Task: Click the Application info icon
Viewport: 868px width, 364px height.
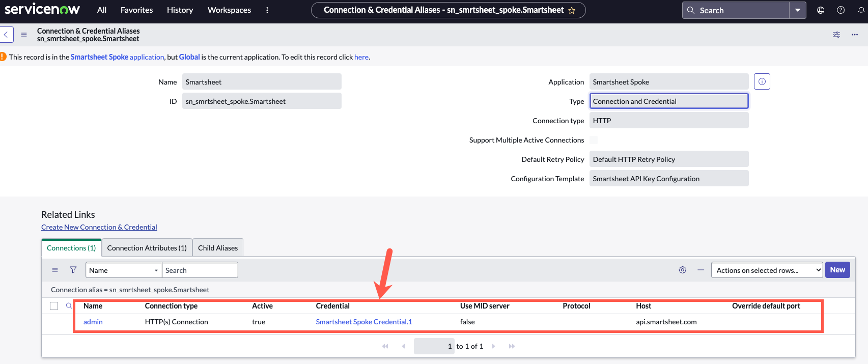Action: coord(762,81)
